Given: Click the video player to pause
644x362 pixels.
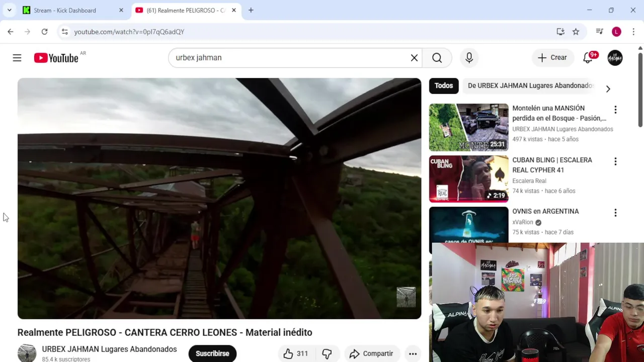Looking at the screenshot, I should pyautogui.click(x=219, y=198).
